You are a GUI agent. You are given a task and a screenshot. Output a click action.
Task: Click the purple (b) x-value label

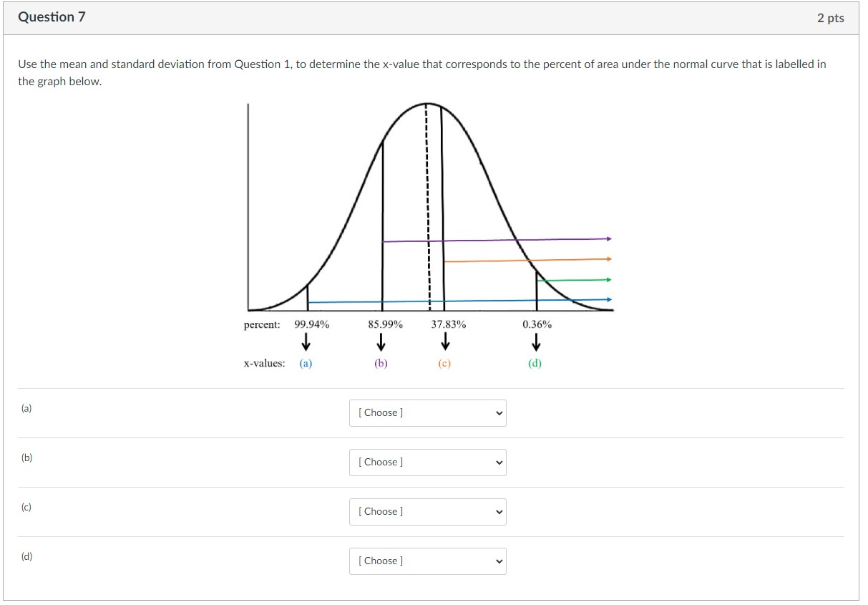(x=380, y=363)
